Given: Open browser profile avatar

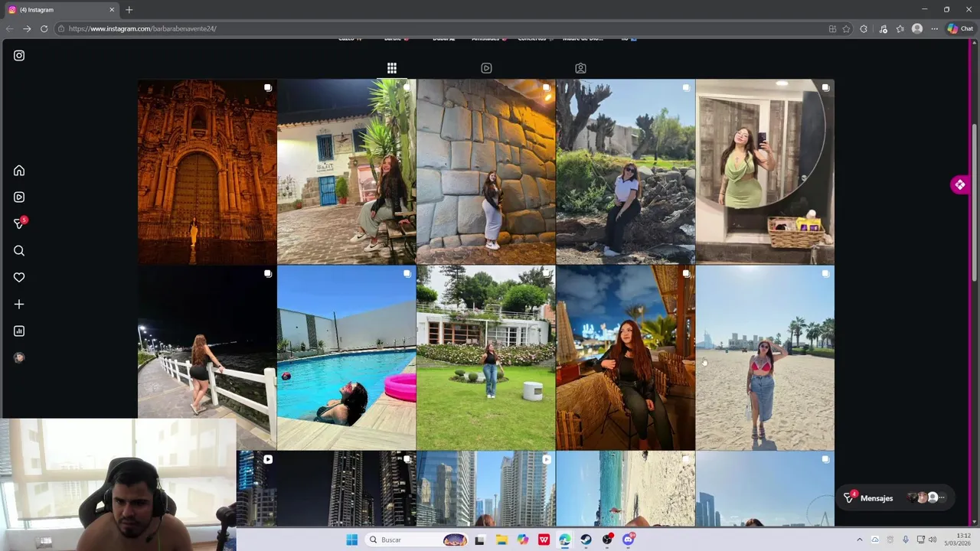Looking at the screenshot, I should click(917, 28).
